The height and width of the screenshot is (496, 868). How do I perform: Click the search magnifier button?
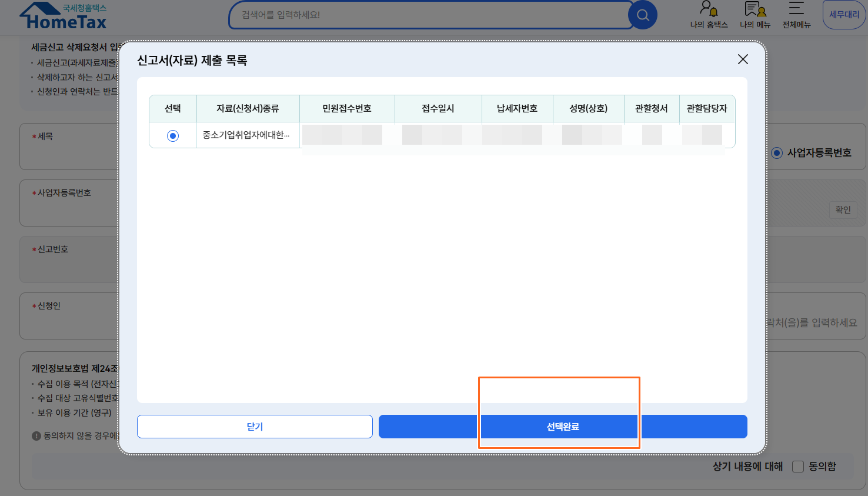tap(643, 15)
